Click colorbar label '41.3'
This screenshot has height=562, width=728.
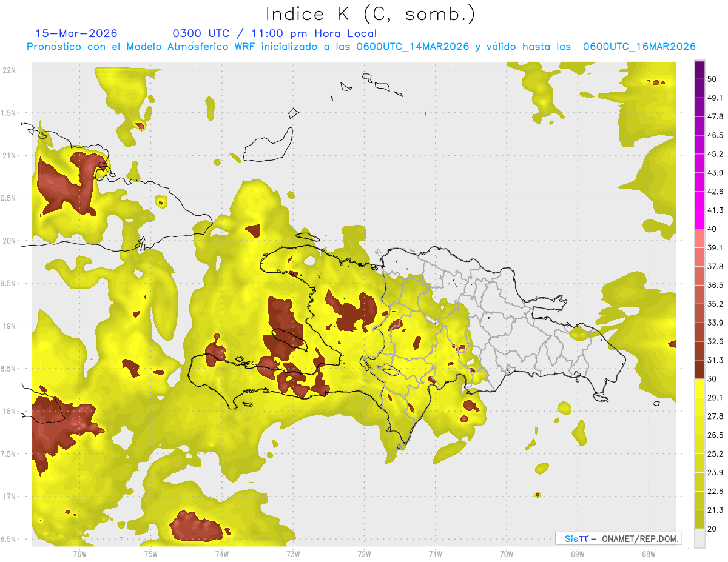(x=716, y=210)
